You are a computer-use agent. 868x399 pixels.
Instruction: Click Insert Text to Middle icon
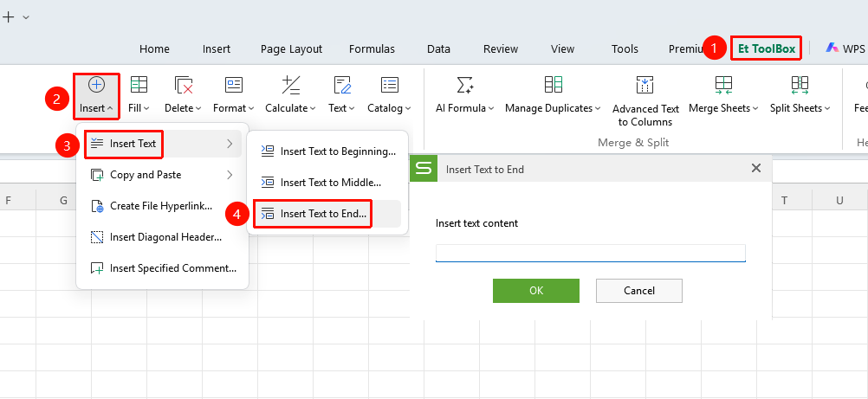(268, 182)
